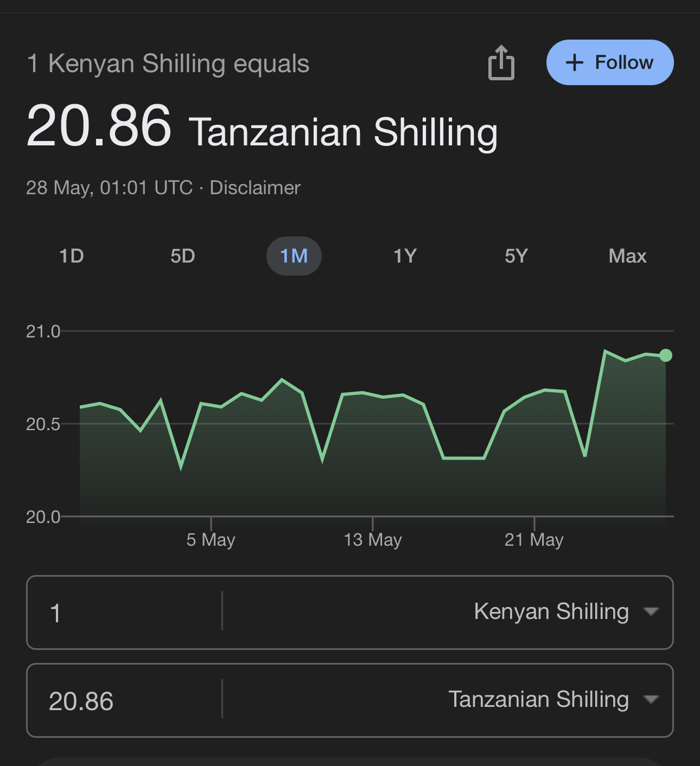Open the Disclaimer link
The width and height of the screenshot is (700, 766).
click(x=254, y=188)
